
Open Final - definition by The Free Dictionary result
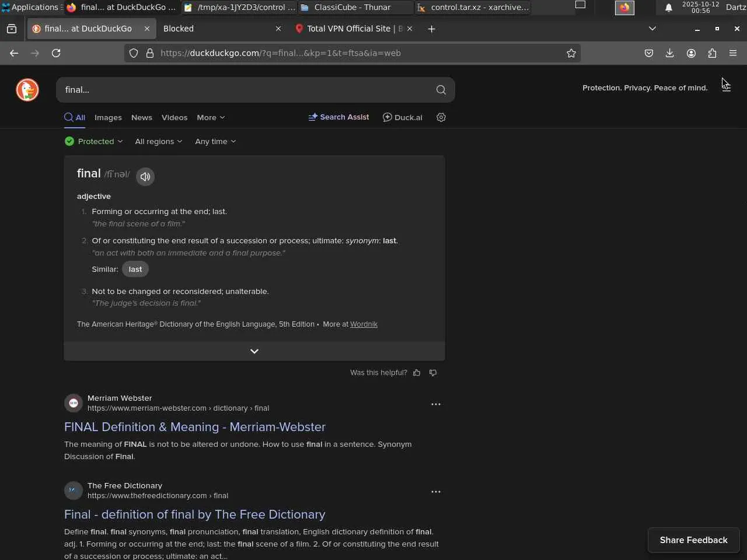[x=195, y=514]
